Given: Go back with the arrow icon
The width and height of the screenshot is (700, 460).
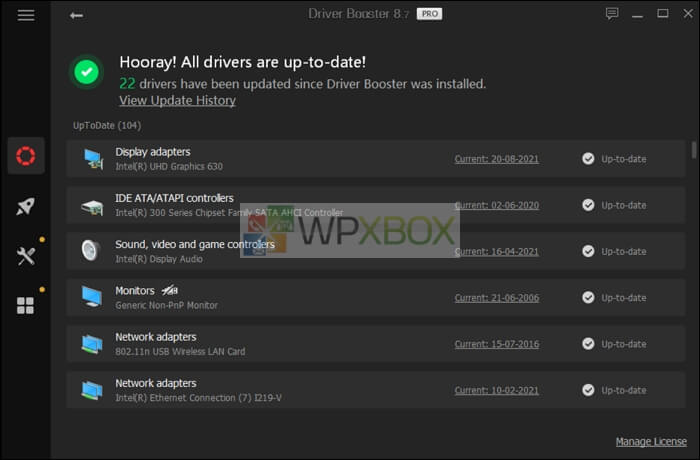Looking at the screenshot, I should click(x=76, y=16).
